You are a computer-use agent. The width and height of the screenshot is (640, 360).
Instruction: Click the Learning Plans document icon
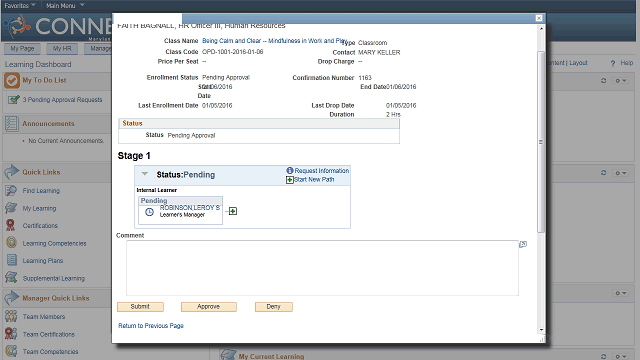click(11, 260)
